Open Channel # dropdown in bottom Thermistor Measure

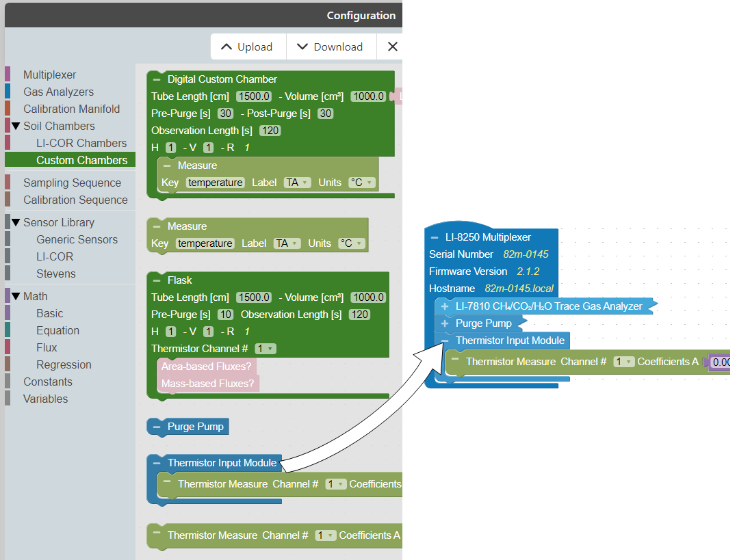click(x=325, y=535)
